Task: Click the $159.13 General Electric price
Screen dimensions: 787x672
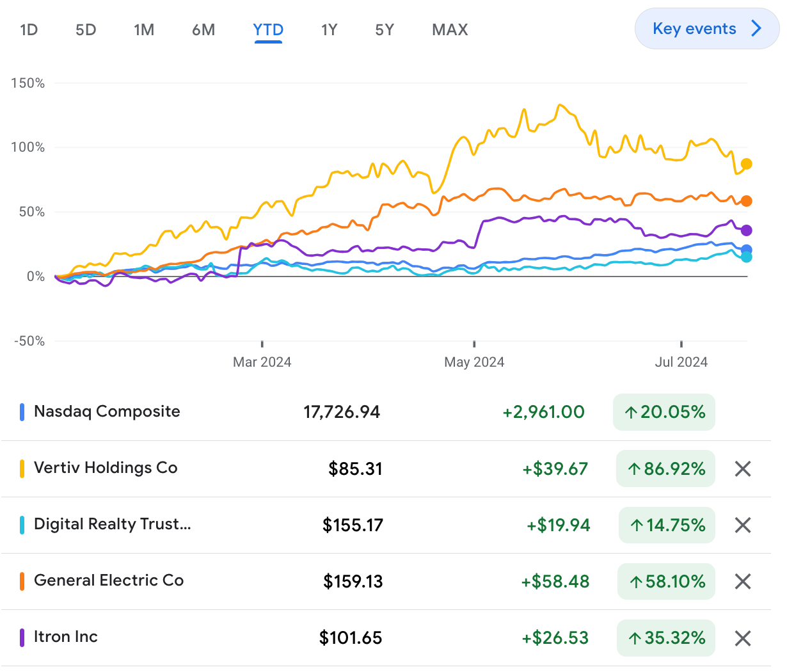Action: (x=353, y=582)
